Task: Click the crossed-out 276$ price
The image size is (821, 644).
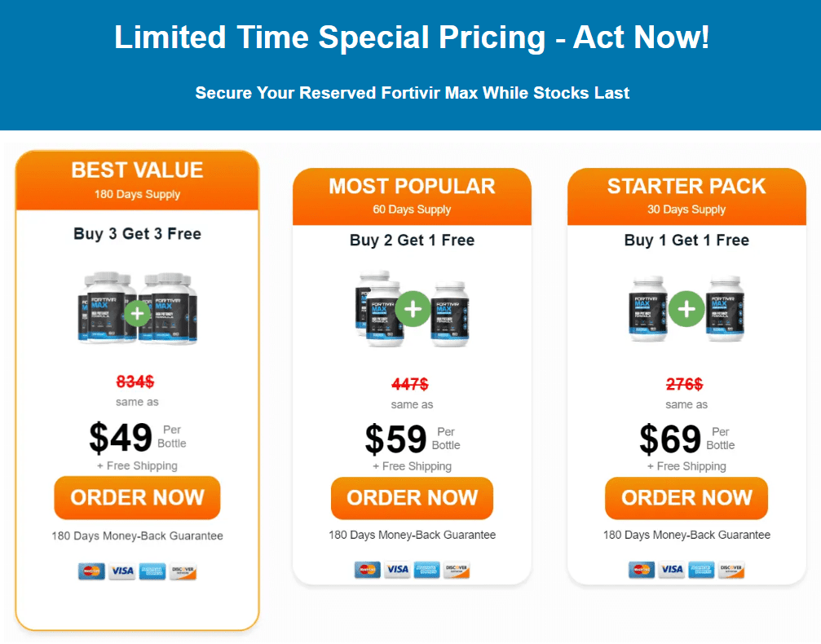Action: (x=684, y=384)
